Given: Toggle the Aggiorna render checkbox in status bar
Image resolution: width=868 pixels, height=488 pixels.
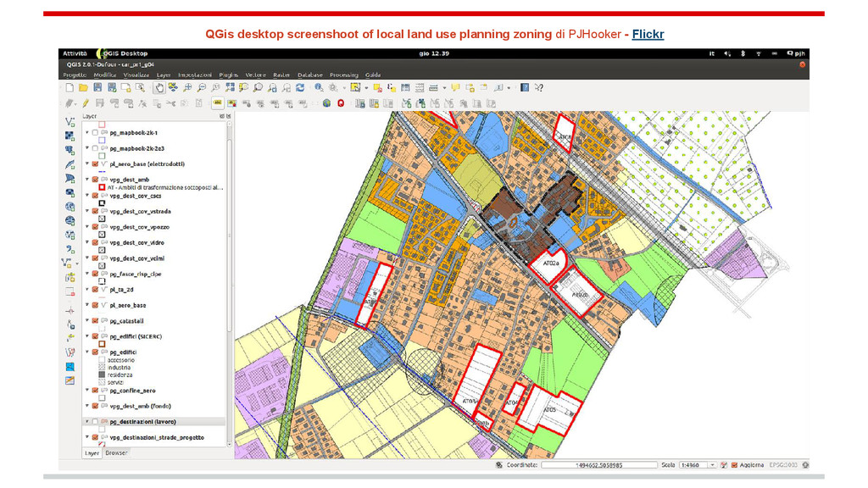Looking at the screenshot, I should pyautogui.click(x=734, y=465).
